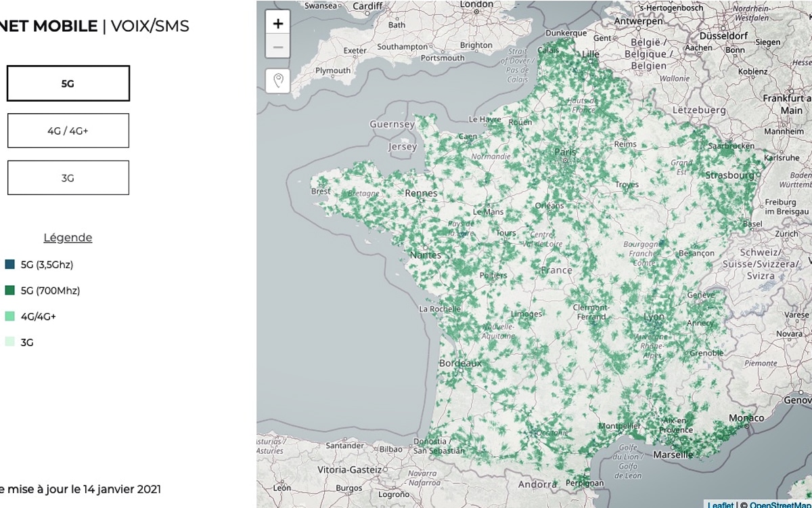Click the light green 4G/4G+ swatch
The width and height of the screenshot is (812, 508).
coord(9,316)
